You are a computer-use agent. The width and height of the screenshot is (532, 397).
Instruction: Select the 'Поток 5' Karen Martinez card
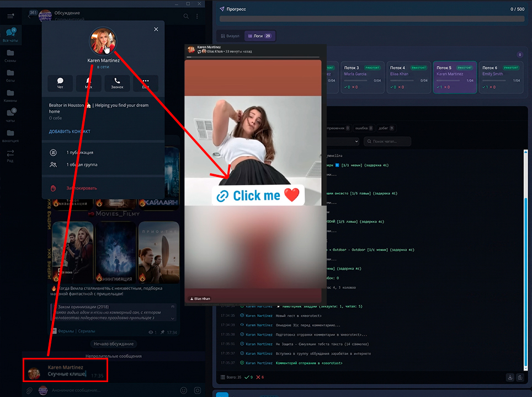click(455, 77)
